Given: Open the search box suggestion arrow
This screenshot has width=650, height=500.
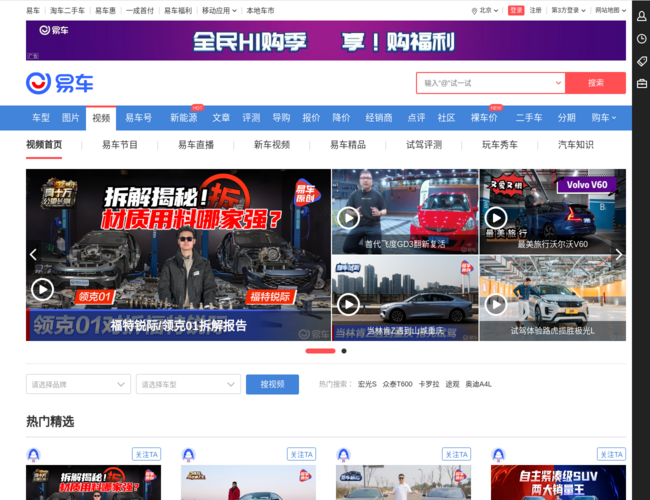Looking at the screenshot, I should [558, 83].
